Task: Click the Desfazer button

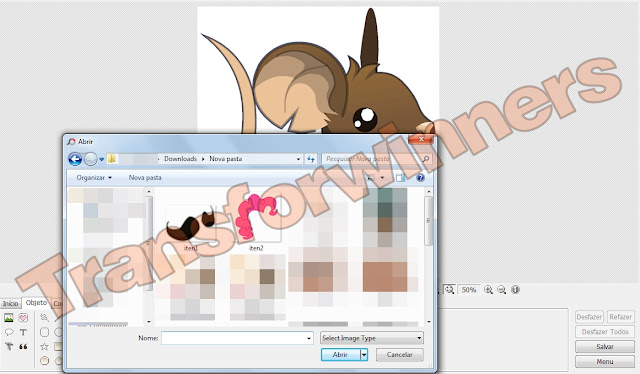Action: coord(589,317)
